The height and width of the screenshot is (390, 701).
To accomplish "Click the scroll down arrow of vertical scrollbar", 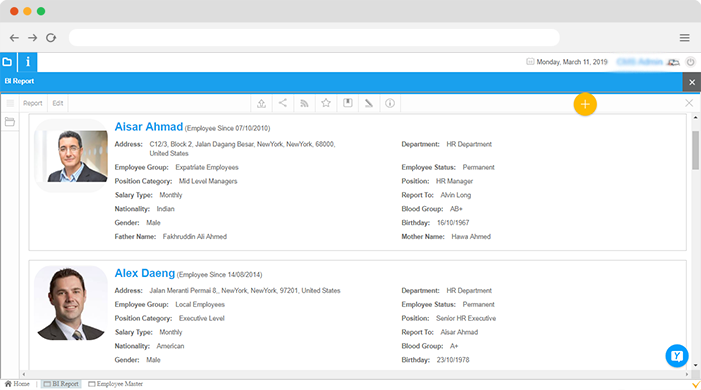I will pyautogui.click(x=695, y=365).
